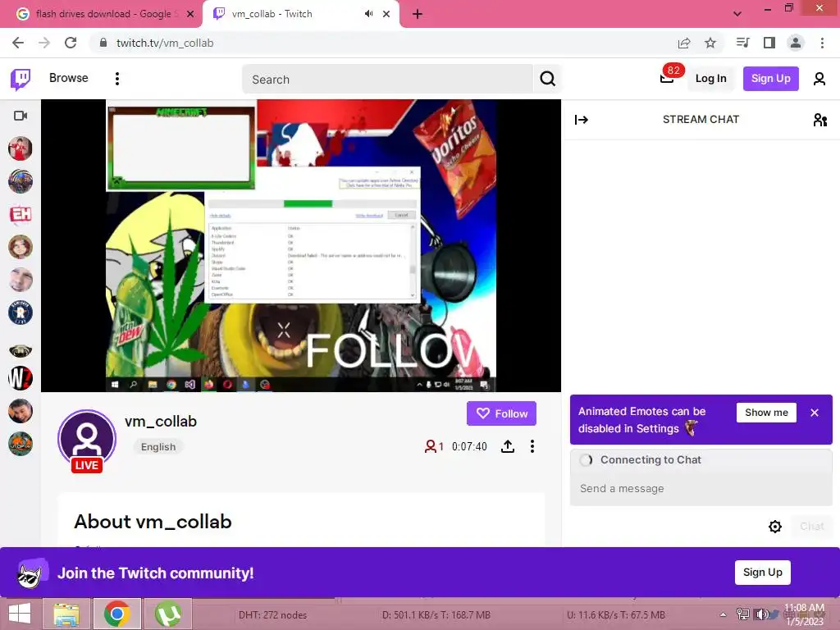Click the vm_collab LIVE avatar
840x630 pixels.
tap(87, 441)
